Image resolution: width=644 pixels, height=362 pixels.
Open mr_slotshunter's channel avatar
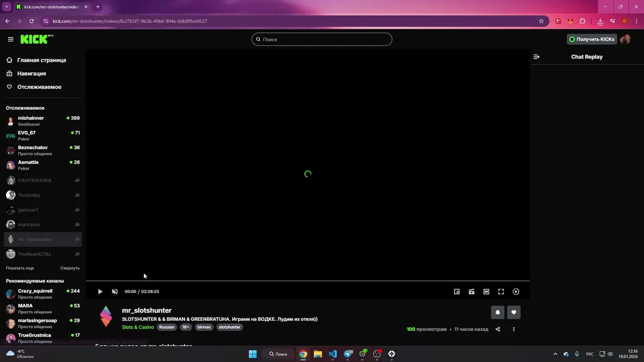(x=106, y=316)
